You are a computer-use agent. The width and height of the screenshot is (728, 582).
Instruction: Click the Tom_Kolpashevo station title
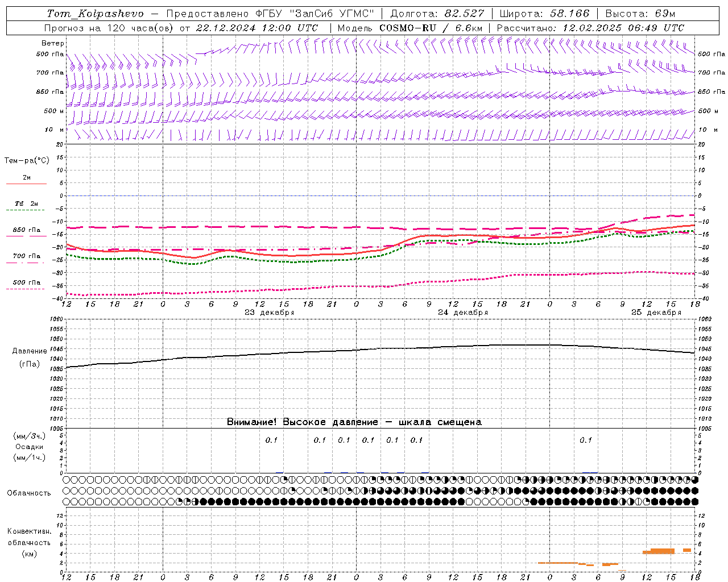pos(95,14)
